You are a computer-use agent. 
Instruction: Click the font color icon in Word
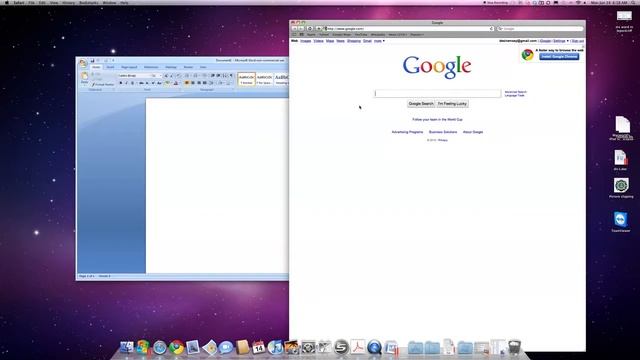176,83
